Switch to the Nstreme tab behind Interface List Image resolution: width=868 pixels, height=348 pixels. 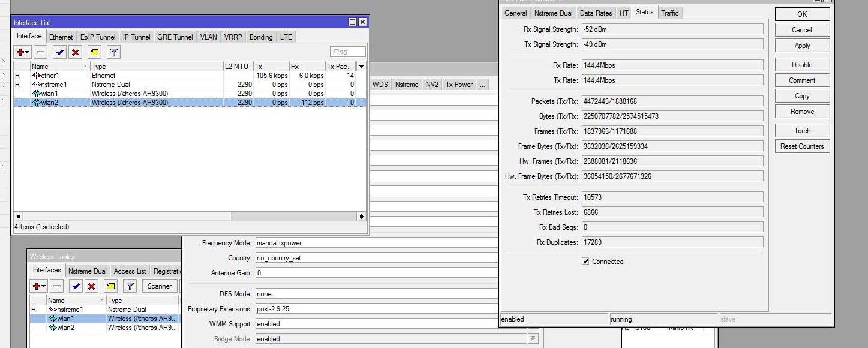point(407,85)
